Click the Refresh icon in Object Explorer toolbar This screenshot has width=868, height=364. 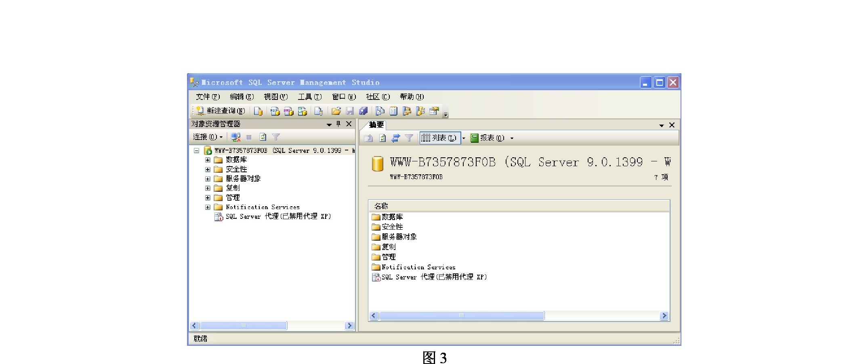(263, 137)
